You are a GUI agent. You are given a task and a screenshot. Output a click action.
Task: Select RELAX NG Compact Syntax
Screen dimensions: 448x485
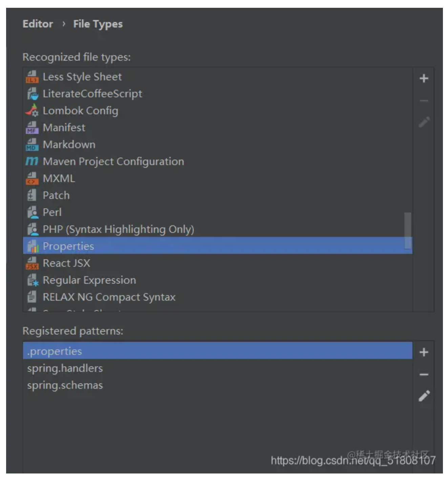[x=109, y=297]
